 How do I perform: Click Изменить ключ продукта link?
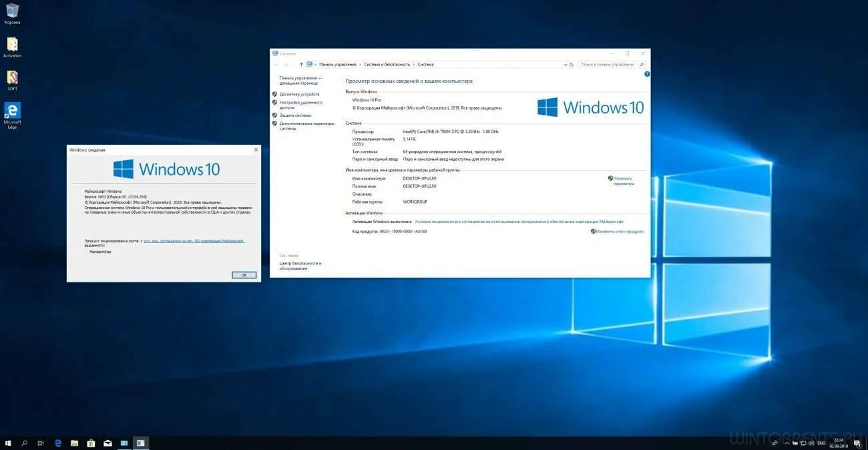620,231
